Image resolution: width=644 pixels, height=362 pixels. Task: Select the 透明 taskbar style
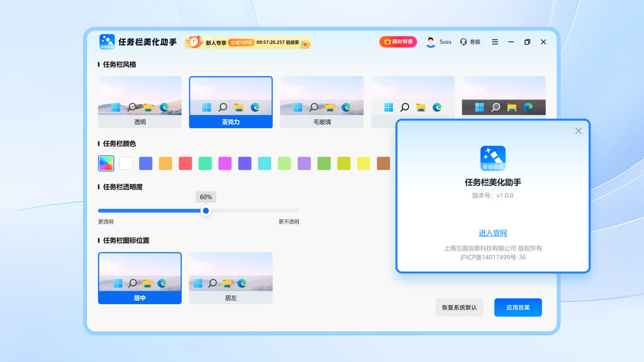(139, 102)
